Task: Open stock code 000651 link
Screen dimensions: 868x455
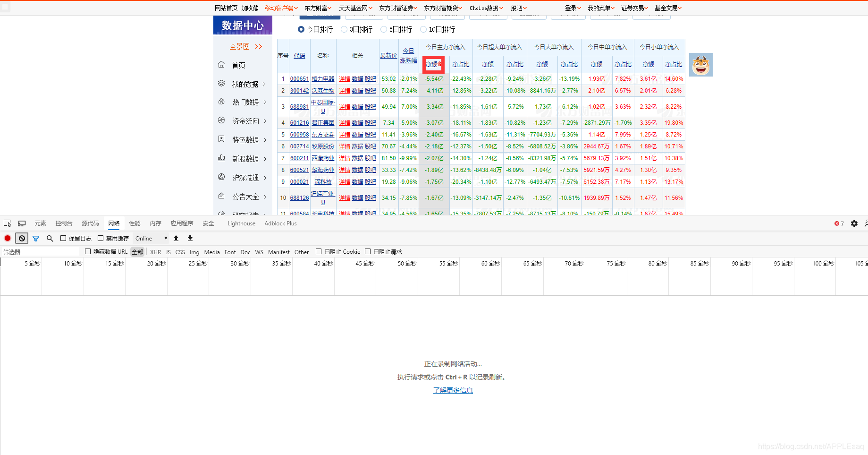Action: click(x=299, y=79)
